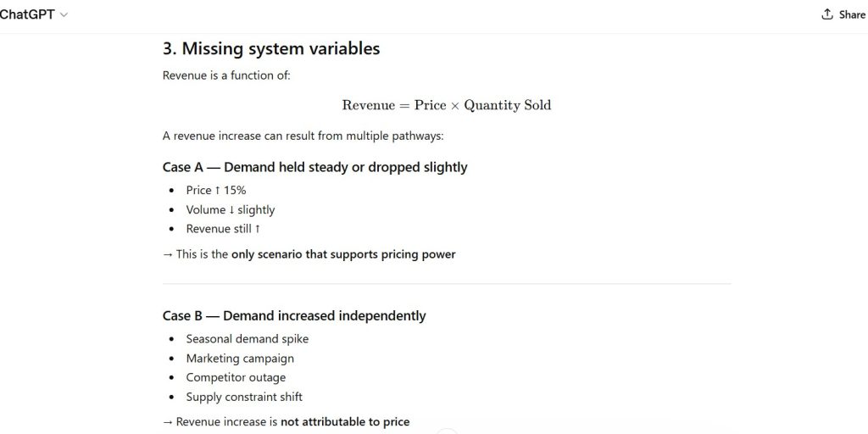Click the "Revenue still ↑" bullet
The image size is (868, 434).
[224, 229]
